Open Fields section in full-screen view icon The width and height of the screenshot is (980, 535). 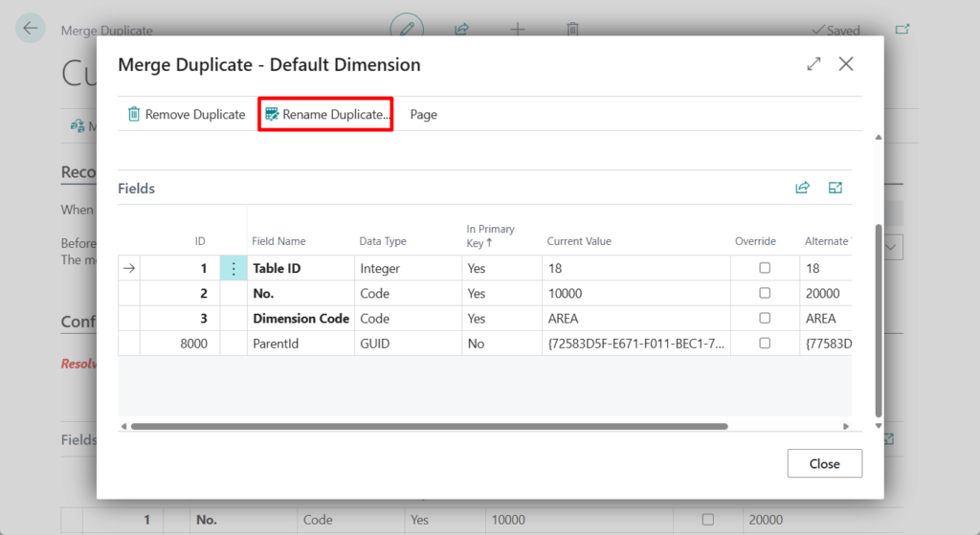pyautogui.click(x=835, y=189)
